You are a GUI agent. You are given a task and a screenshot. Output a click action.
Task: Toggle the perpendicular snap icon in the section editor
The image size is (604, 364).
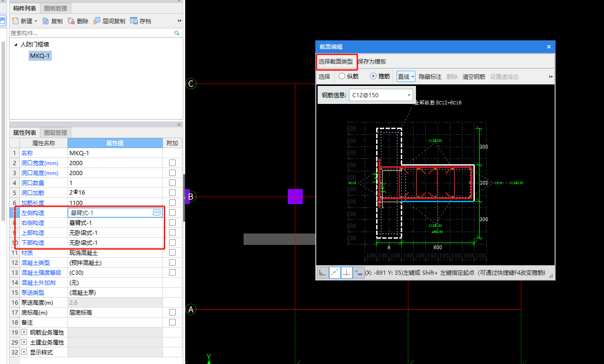(x=347, y=272)
